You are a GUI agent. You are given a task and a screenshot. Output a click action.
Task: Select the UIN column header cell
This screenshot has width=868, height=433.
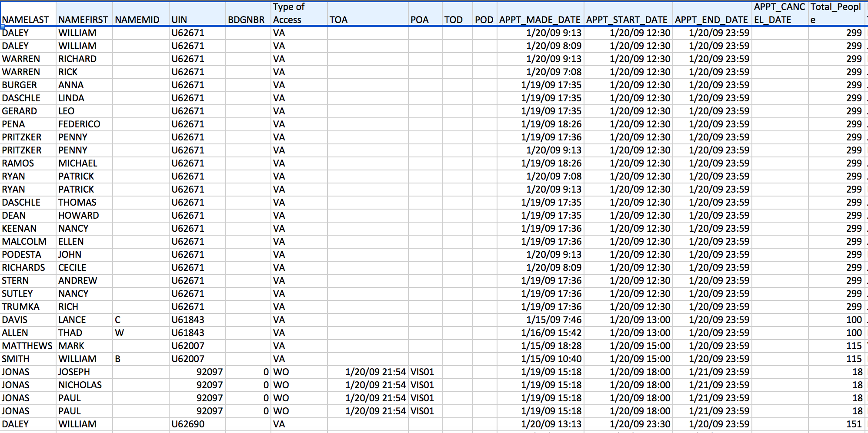(x=197, y=13)
